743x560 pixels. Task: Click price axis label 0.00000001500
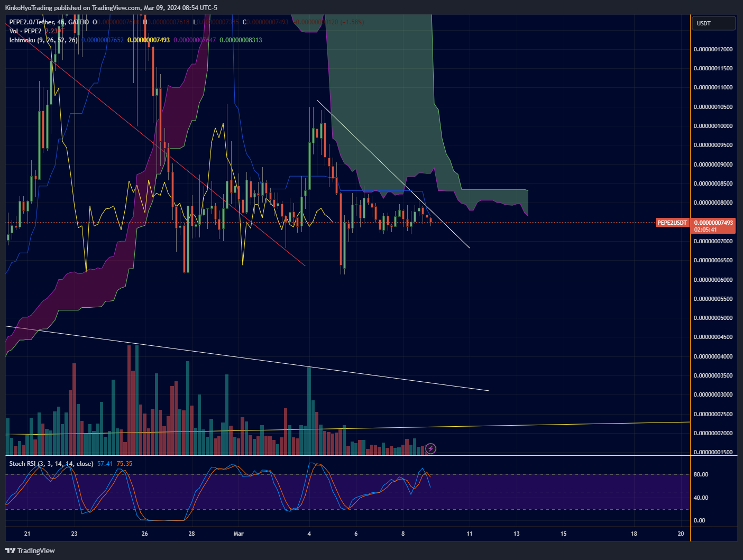tap(713, 452)
